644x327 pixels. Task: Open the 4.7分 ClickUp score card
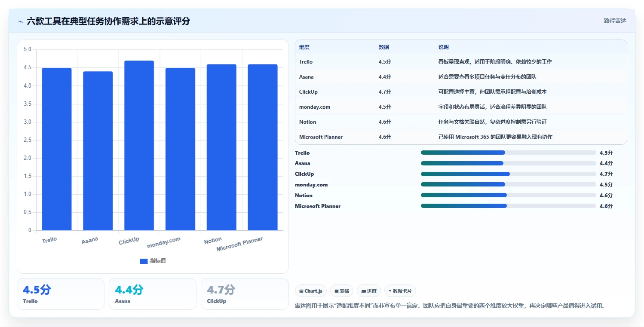click(x=245, y=294)
